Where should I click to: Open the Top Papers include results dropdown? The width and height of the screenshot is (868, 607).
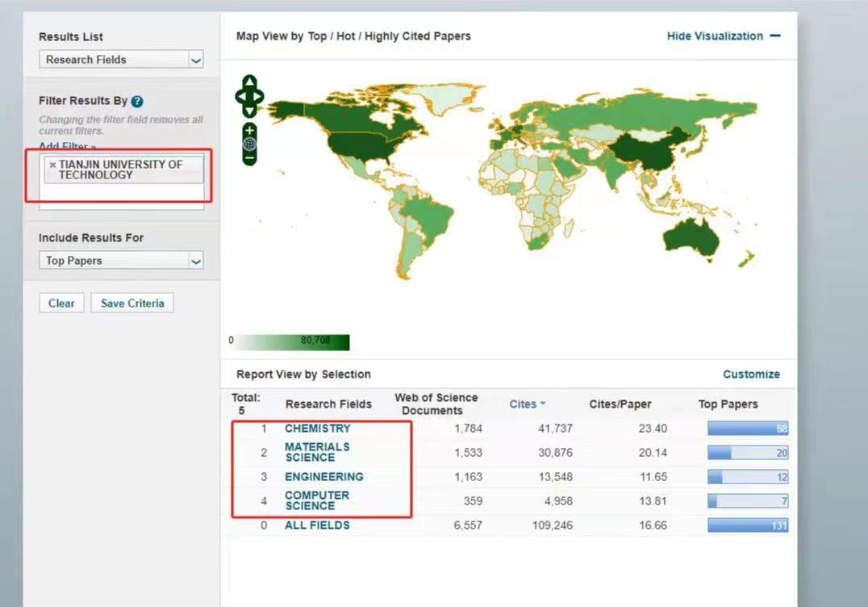pyautogui.click(x=121, y=261)
